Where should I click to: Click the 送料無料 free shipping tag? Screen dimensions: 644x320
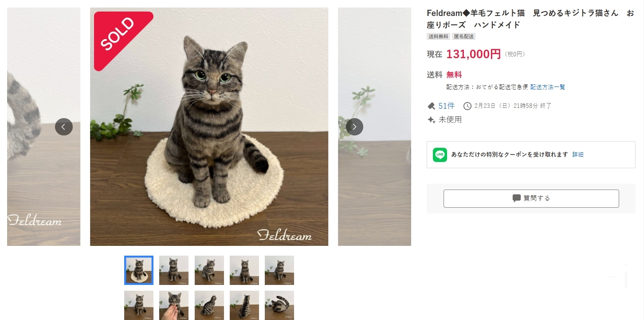click(438, 36)
